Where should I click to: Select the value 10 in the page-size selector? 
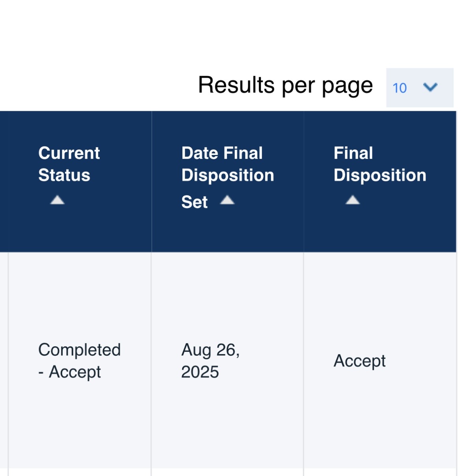[x=400, y=88]
